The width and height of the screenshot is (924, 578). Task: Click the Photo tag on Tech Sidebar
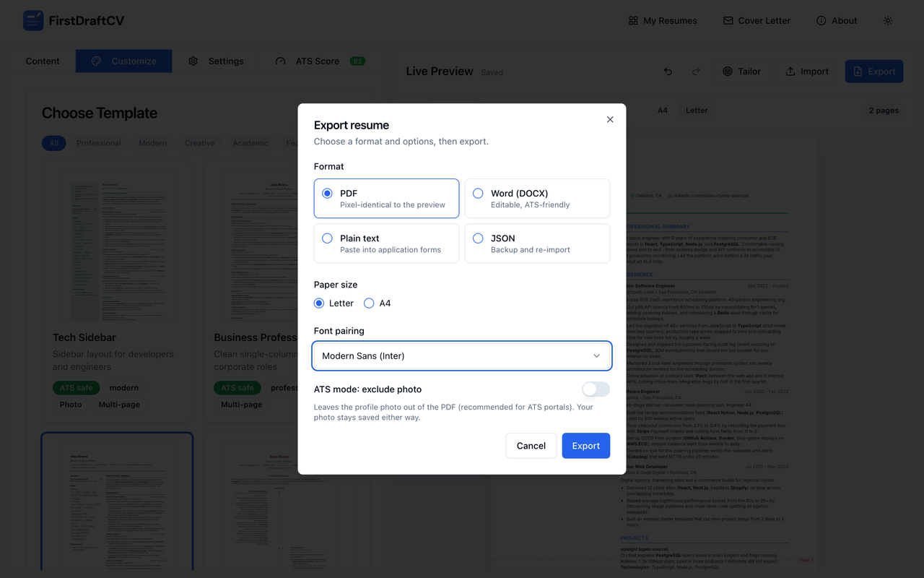pos(71,405)
